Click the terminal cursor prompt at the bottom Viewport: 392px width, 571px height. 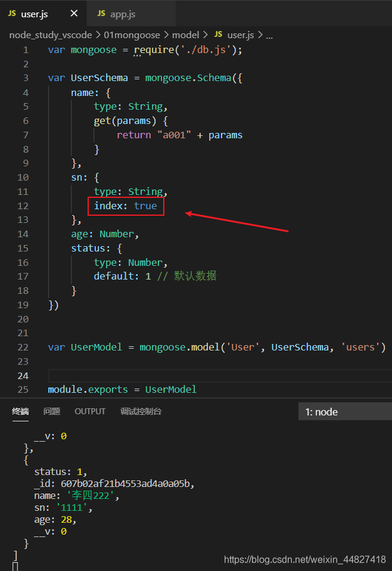pyautogui.click(x=15, y=567)
